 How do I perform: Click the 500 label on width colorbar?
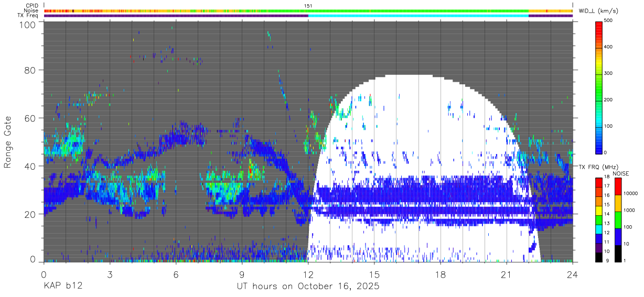click(608, 21)
